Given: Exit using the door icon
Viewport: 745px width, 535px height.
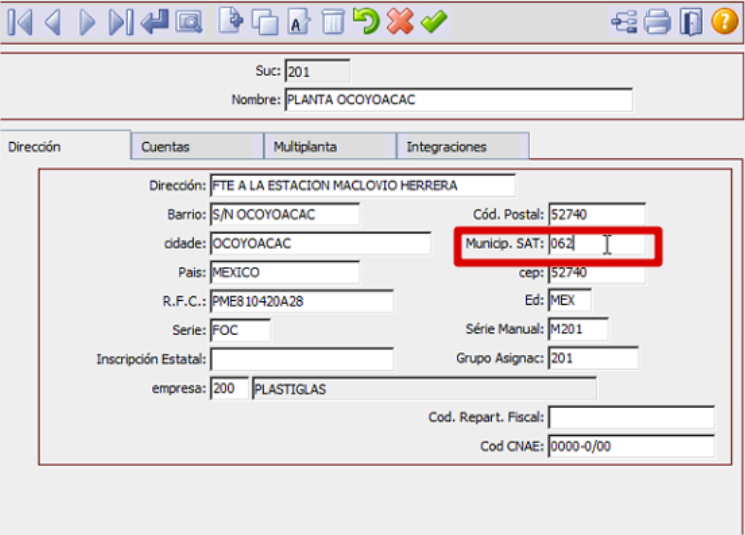Looking at the screenshot, I should (x=690, y=22).
